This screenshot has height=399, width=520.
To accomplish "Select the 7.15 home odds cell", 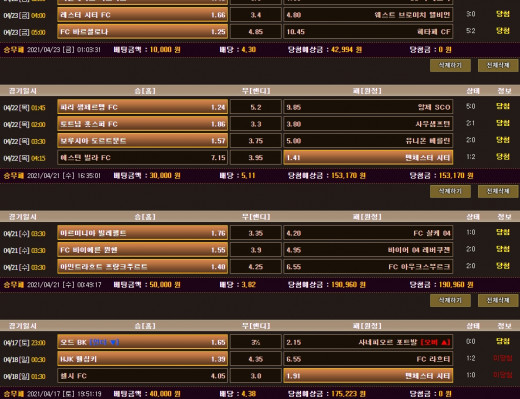I will tap(143, 158).
